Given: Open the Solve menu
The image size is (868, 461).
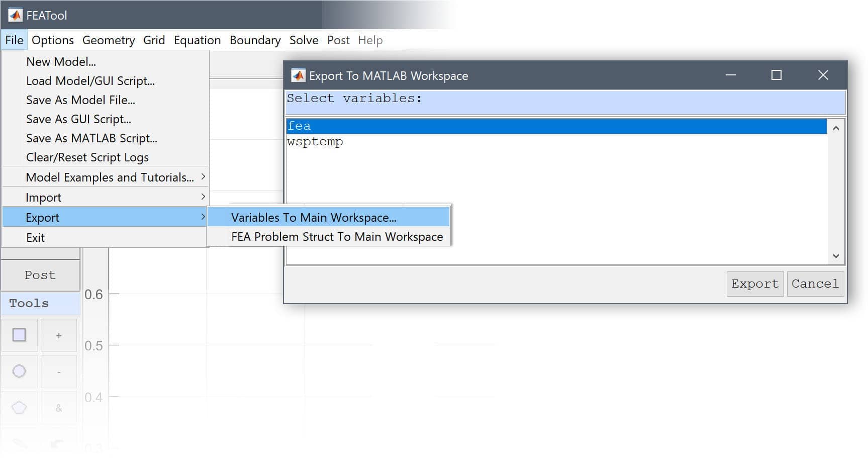Looking at the screenshot, I should pos(304,40).
